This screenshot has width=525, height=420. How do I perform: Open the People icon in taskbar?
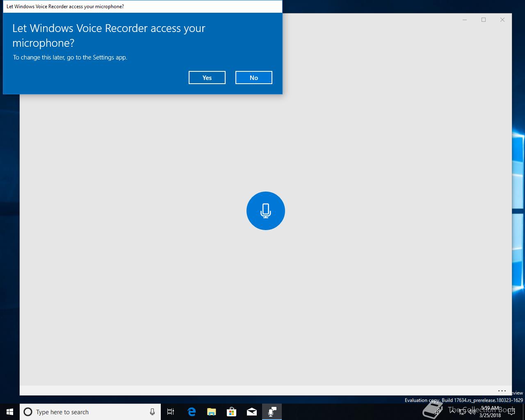click(437, 412)
